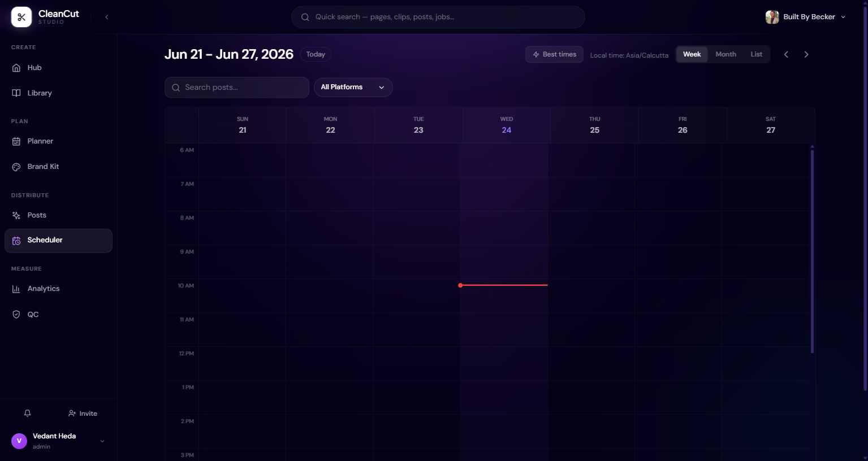Click the Planner calendar icon
Viewport: 868px width, 461px height.
(x=16, y=141)
